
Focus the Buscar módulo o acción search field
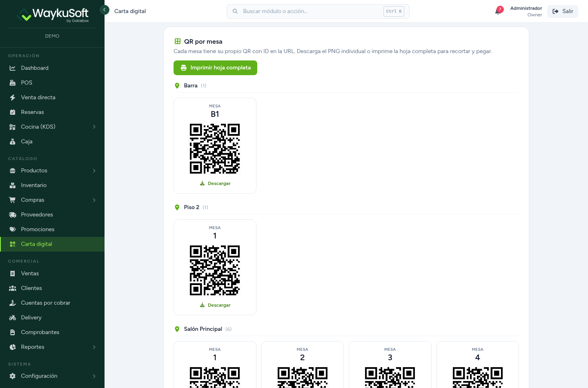318,11
